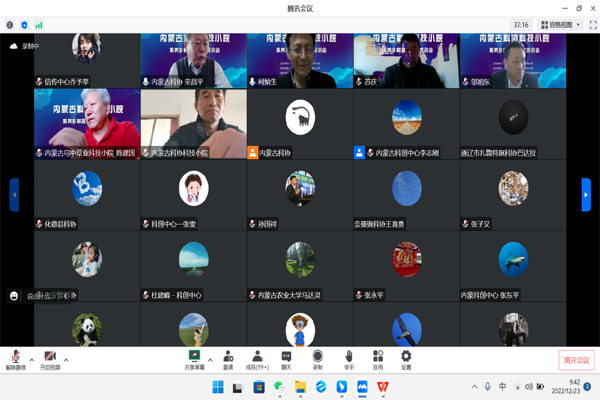Select the 张子义 tiger avatar tile
The height and width of the screenshot is (400, 600).
pyautogui.click(x=513, y=190)
